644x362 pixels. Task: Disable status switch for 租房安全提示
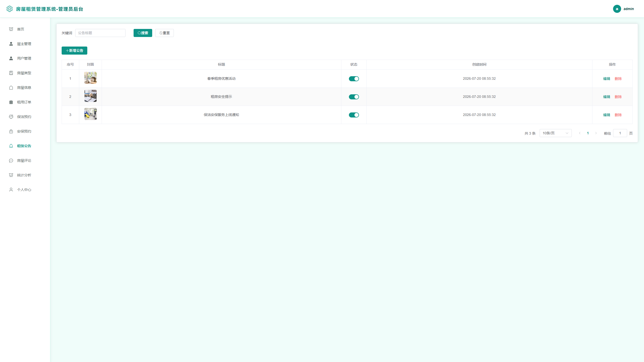coord(354,97)
